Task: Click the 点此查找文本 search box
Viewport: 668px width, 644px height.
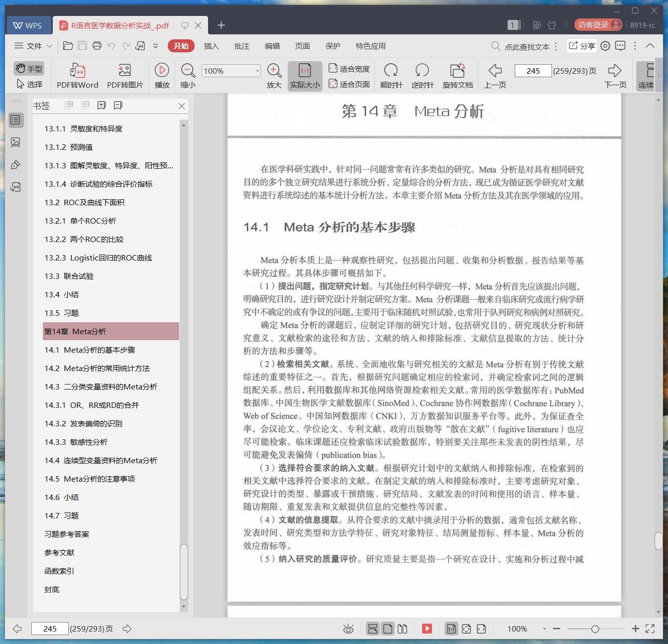Action: pyautogui.click(x=520, y=46)
